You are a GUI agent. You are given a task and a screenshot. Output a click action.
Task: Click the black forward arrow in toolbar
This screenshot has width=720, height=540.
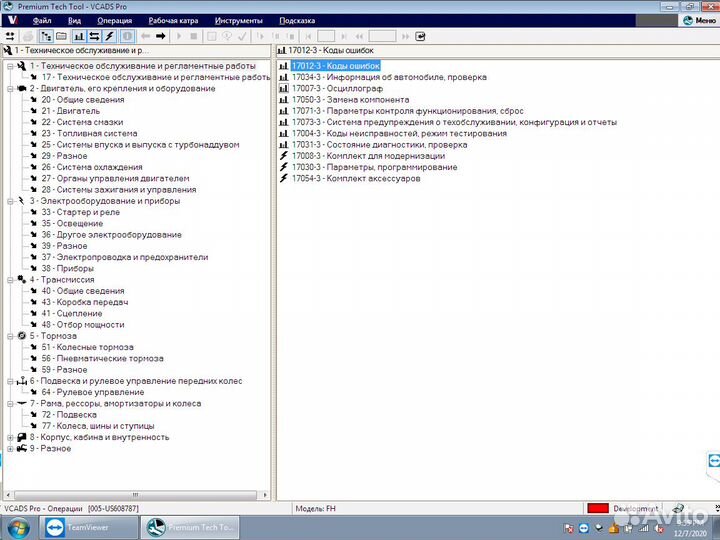click(x=160, y=36)
